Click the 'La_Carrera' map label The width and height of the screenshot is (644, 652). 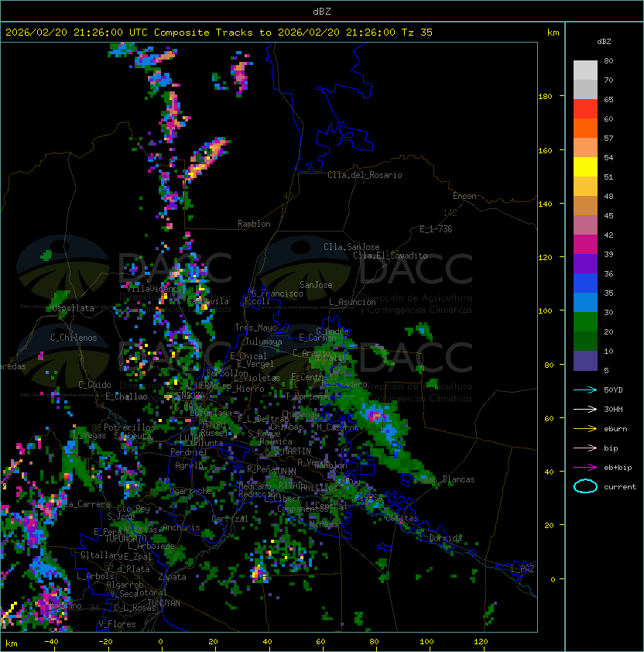87,504
